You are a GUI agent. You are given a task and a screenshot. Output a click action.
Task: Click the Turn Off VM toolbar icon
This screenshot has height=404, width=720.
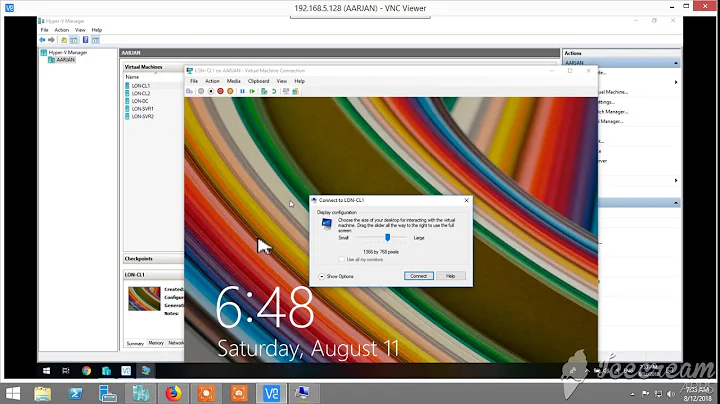[211, 91]
